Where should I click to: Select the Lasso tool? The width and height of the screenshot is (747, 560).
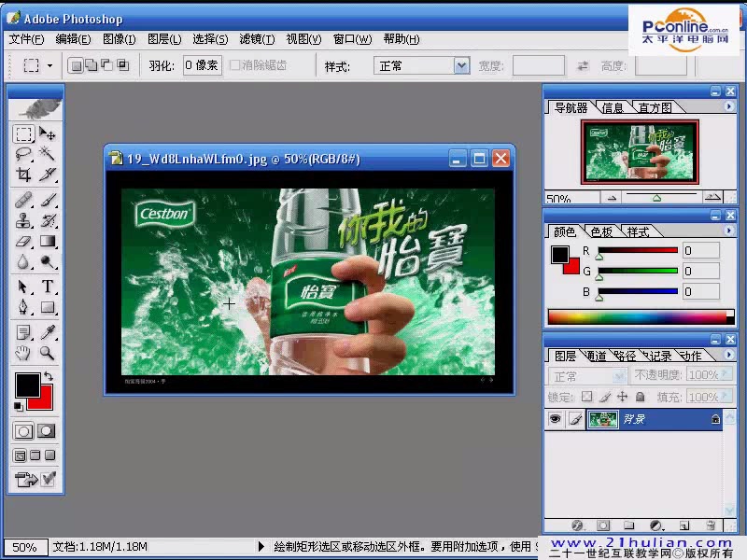click(23, 154)
